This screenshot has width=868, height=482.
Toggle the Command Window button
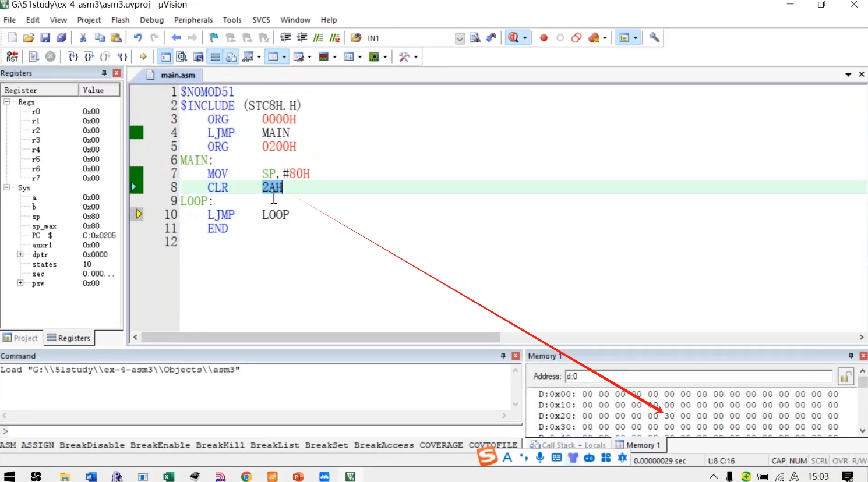pyautogui.click(x=165, y=56)
